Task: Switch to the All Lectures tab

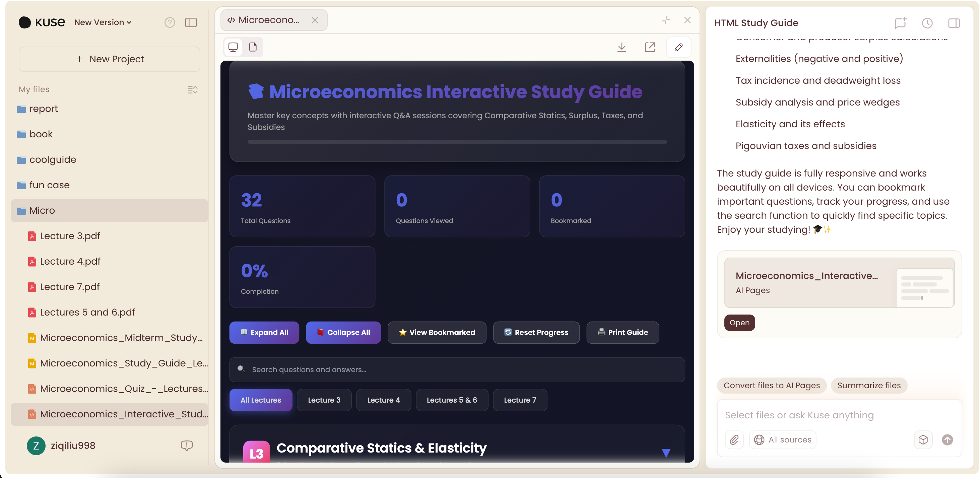Action: [261, 400]
